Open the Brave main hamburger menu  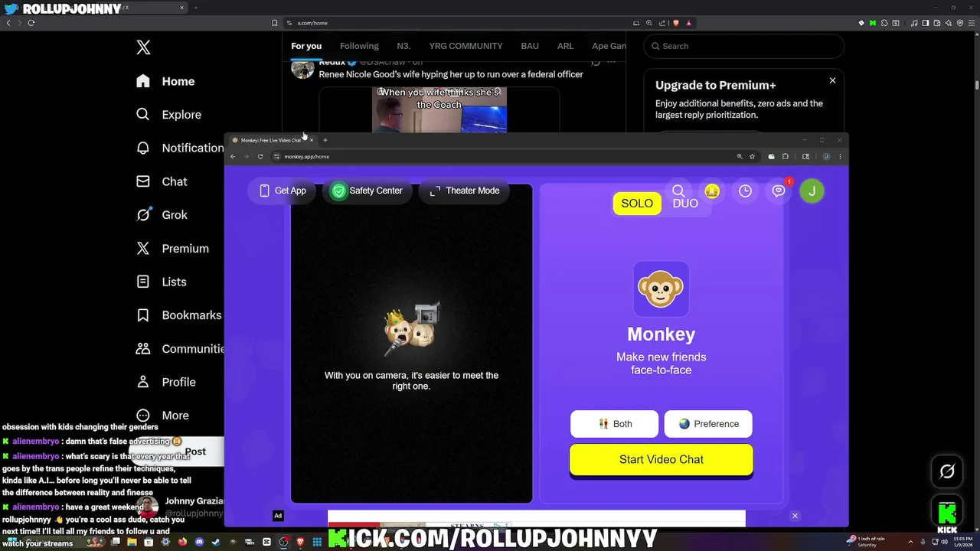pos(972,23)
